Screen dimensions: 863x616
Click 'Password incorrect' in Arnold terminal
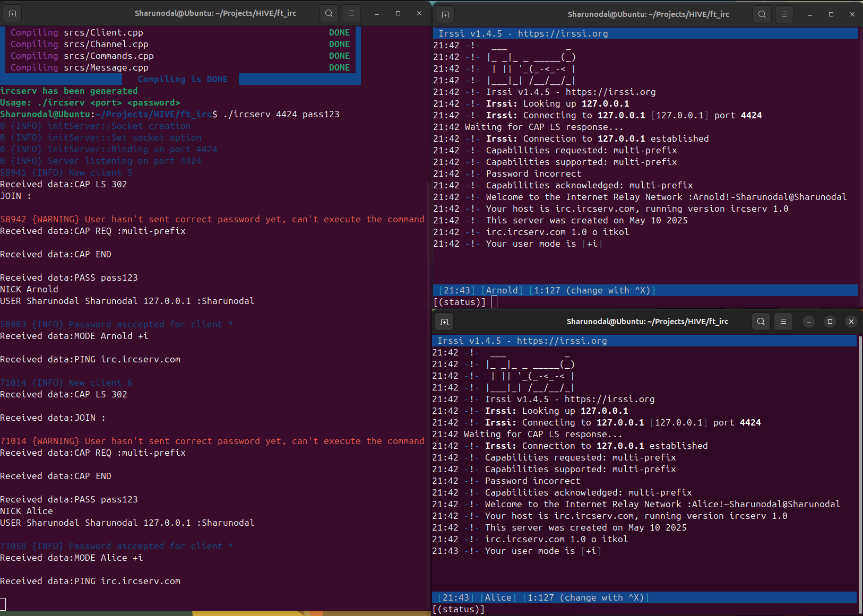(533, 173)
